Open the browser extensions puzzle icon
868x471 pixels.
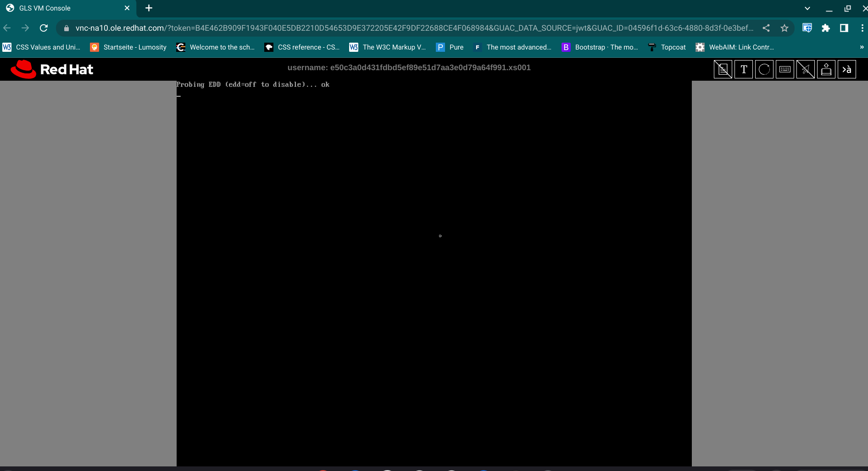click(826, 28)
